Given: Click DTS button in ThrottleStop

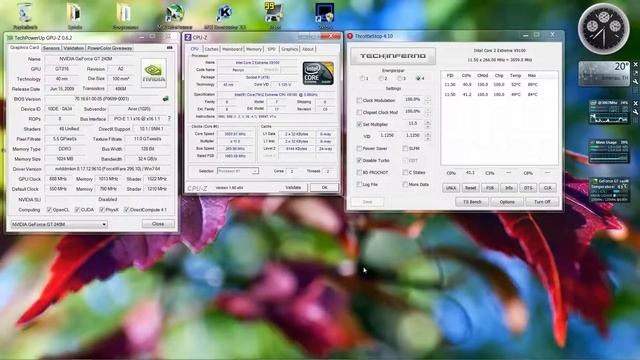Looking at the screenshot, I should (528, 188).
